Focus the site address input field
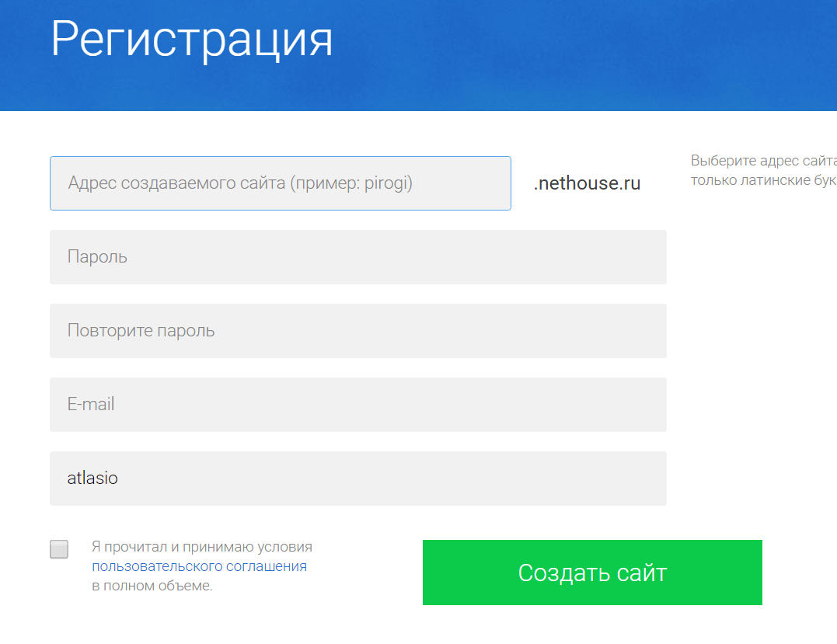 [280, 183]
